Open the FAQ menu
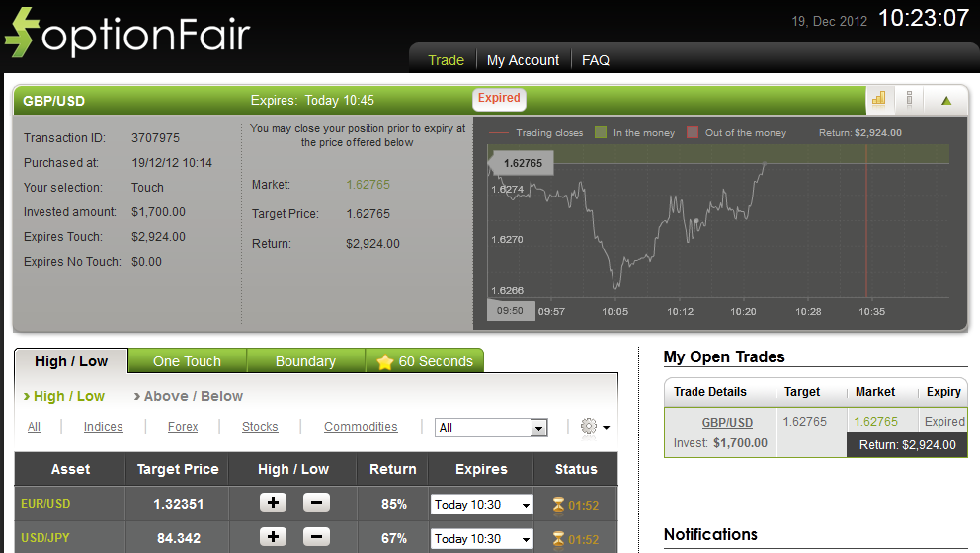 click(595, 60)
